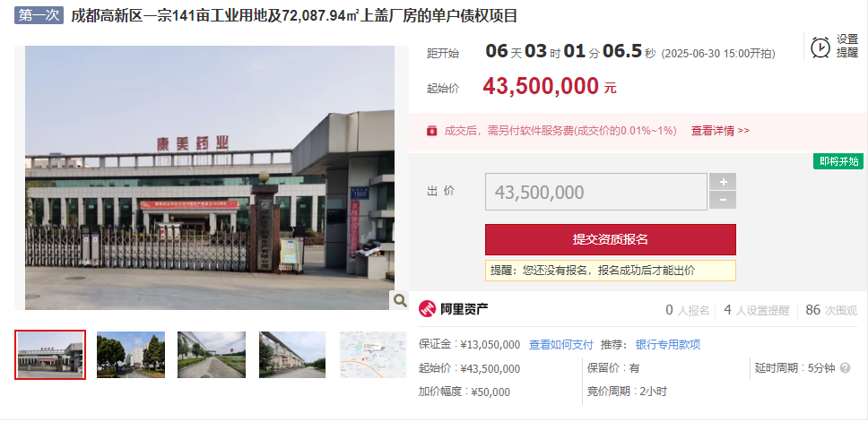Click the 提交资质报名 button
The height and width of the screenshot is (422, 868).
click(611, 239)
